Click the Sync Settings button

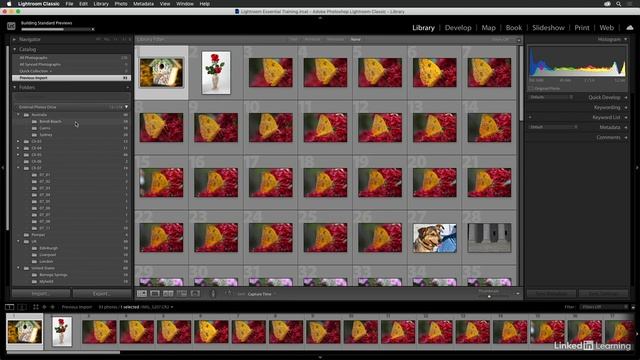(604, 293)
